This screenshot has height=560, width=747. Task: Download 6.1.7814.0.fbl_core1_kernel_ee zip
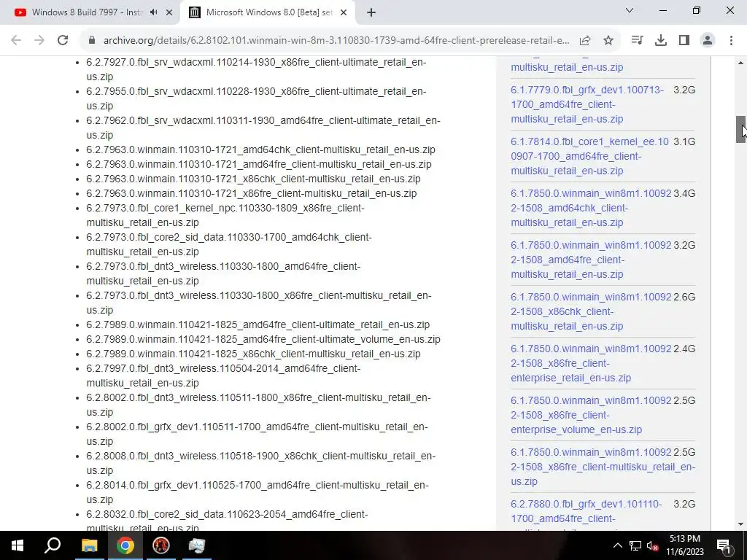(x=589, y=156)
